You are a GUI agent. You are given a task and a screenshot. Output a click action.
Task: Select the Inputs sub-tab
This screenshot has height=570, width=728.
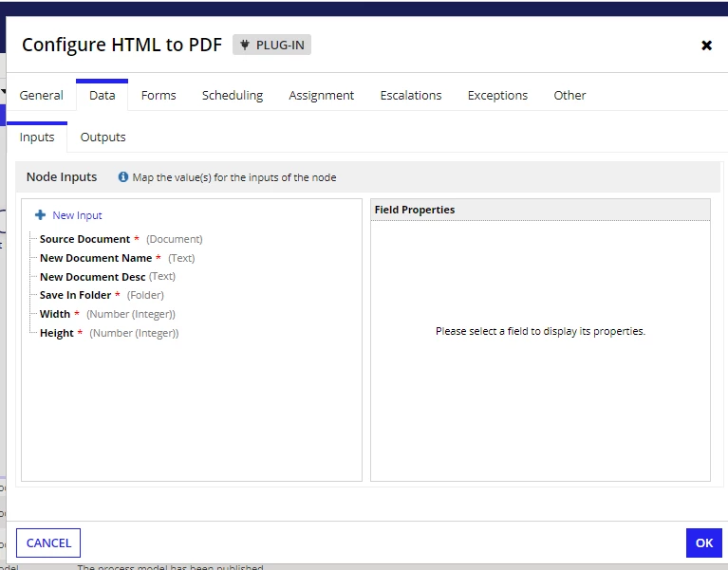pos(37,138)
